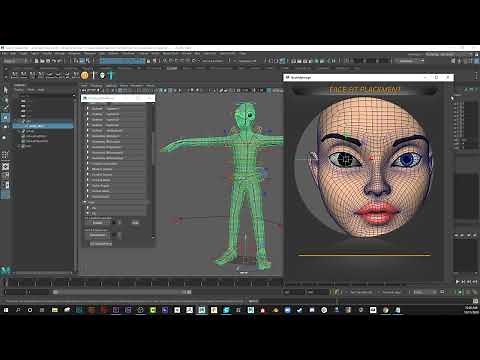Open the Outliner Help menu
This screenshot has height=360, width=480.
pyautogui.click(x=41, y=90)
